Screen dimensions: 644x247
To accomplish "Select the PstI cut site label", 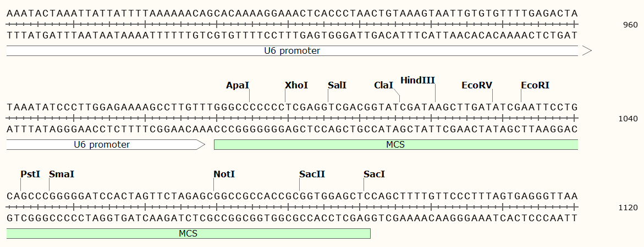I will click(x=30, y=174).
